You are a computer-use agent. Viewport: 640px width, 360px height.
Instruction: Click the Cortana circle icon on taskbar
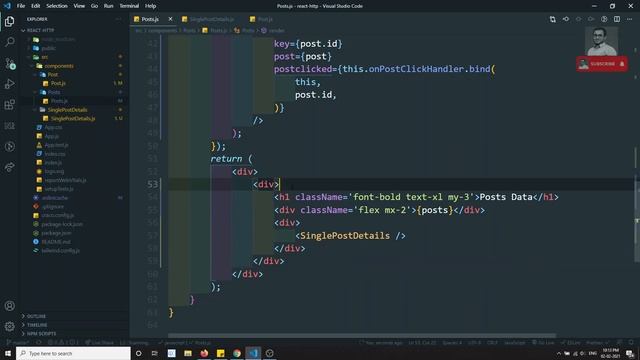pos(138,353)
